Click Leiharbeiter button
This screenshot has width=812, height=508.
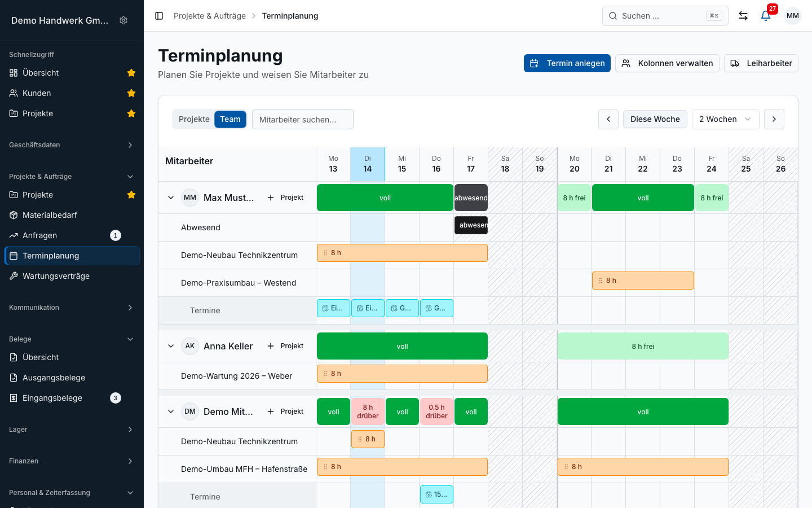click(x=761, y=63)
